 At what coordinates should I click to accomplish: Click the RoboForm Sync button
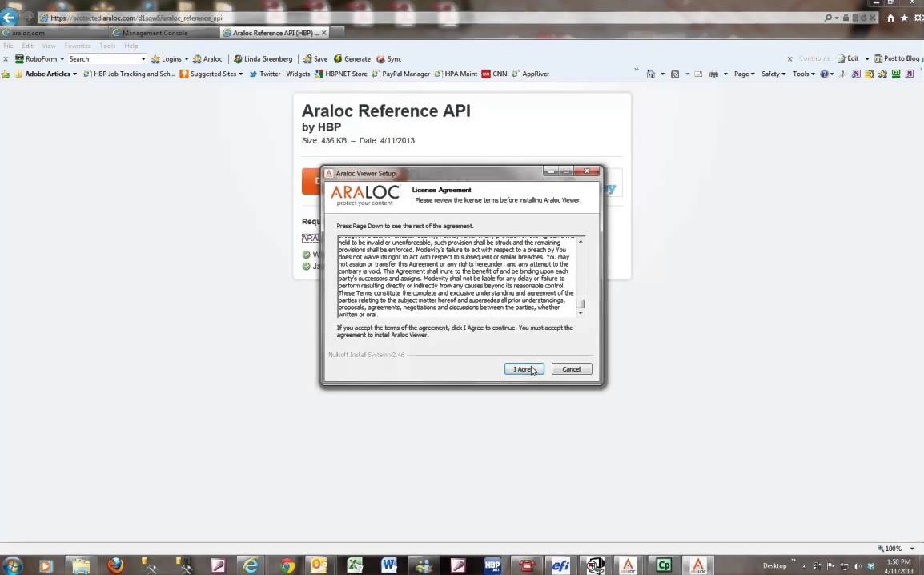coord(389,59)
